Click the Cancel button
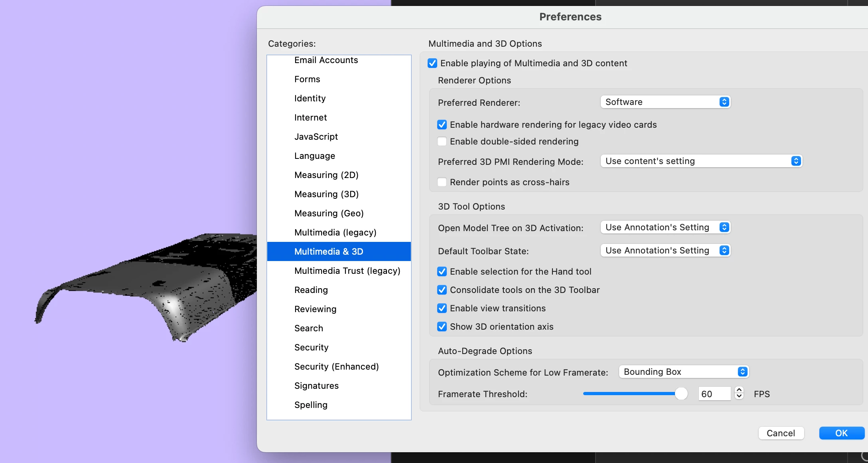Viewport: 868px width, 463px height. tap(781, 433)
